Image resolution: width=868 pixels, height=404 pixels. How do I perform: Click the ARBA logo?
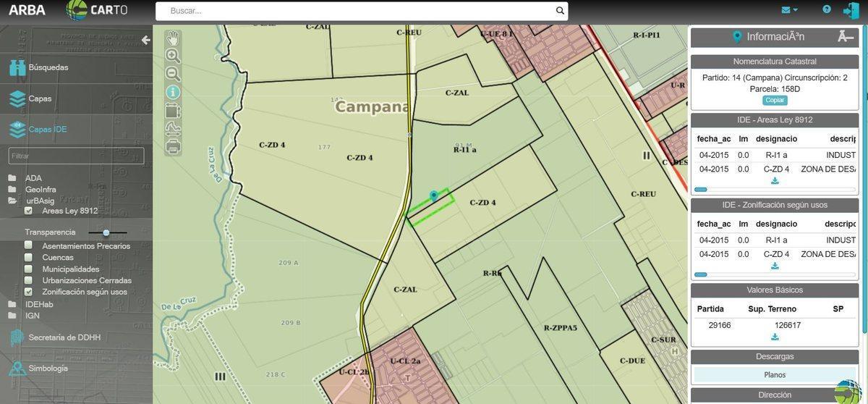[x=26, y=10]
